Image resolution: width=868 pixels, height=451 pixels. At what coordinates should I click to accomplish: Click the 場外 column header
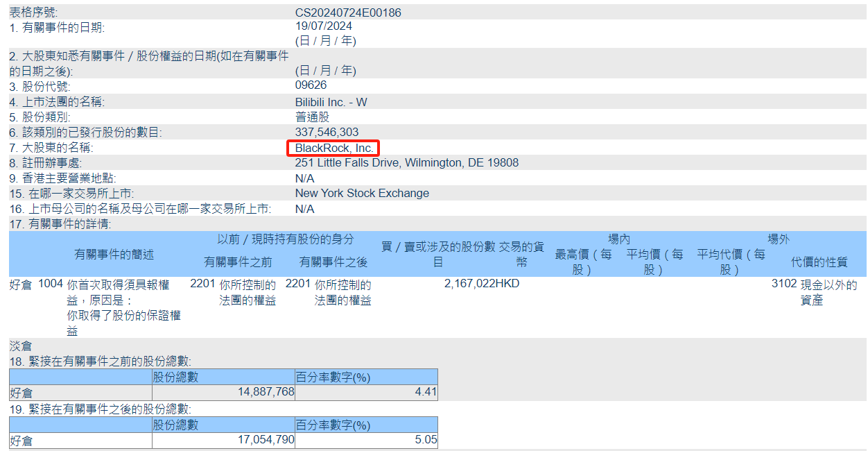click(x=779, y=239)
